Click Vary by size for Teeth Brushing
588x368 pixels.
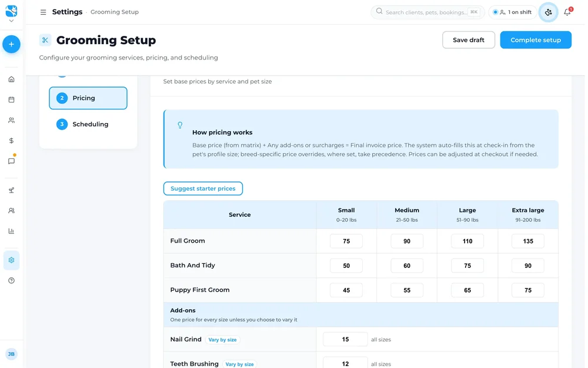[x=239, y=364]
